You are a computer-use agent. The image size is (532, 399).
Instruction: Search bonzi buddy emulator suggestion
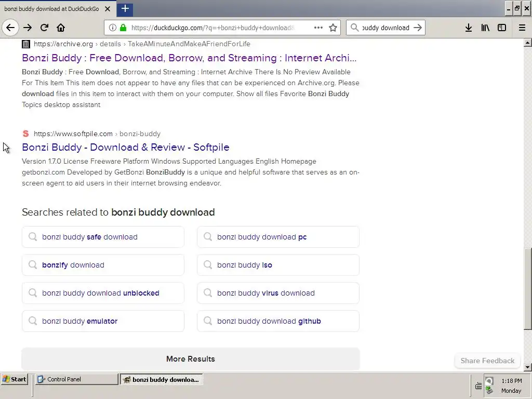103,321
